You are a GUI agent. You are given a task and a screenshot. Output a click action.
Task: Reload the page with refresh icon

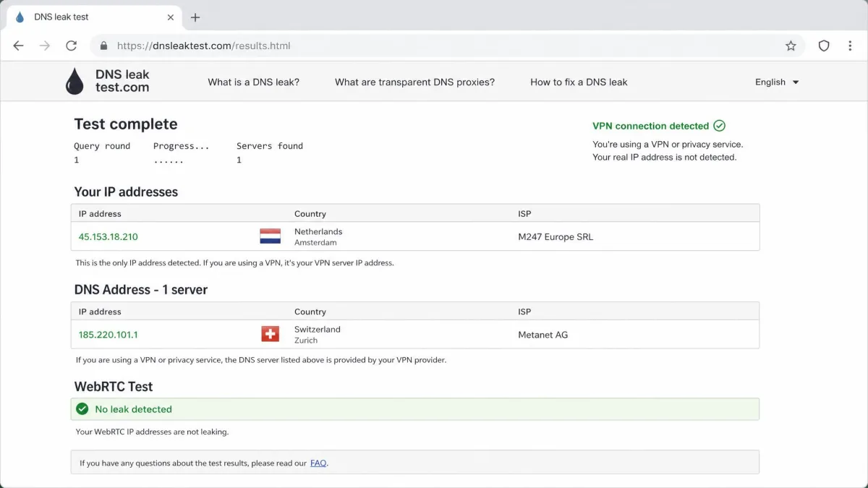[x=71, y=46]
